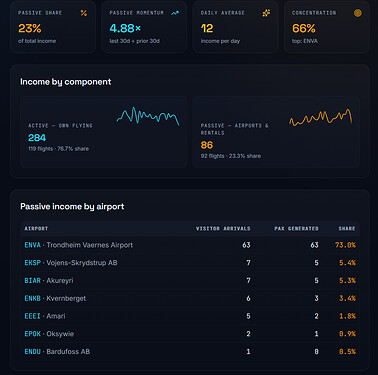Image resolution: width=378 pixels, height=375 pixels.
Task: Click the trend arrow icon on Passive Momentum
Action: tap(175, 13)
